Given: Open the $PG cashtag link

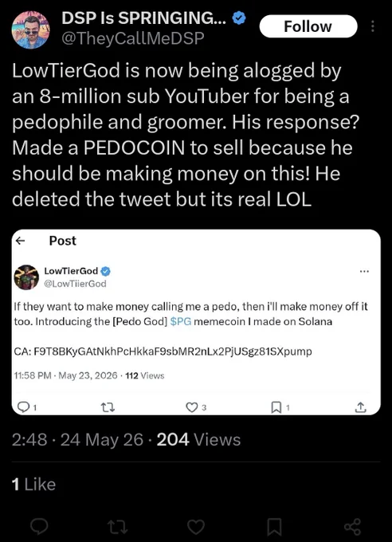Looking at the screenshot, I should [181, 321].
